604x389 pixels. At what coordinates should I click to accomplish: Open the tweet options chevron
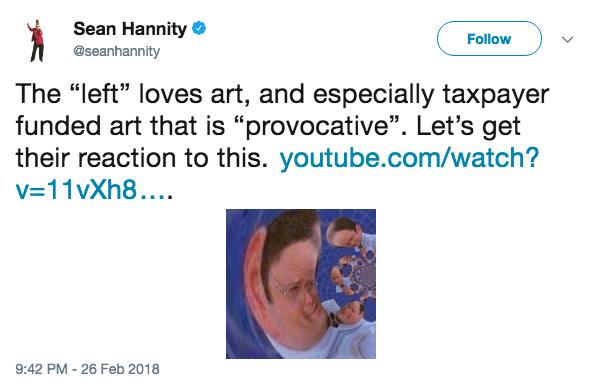[x=567, y=39]
